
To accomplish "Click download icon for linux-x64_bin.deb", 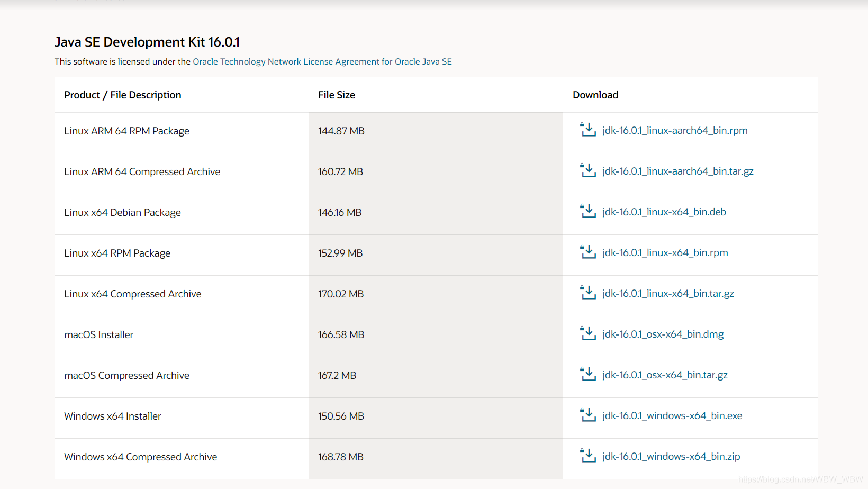I will [588, 211].
